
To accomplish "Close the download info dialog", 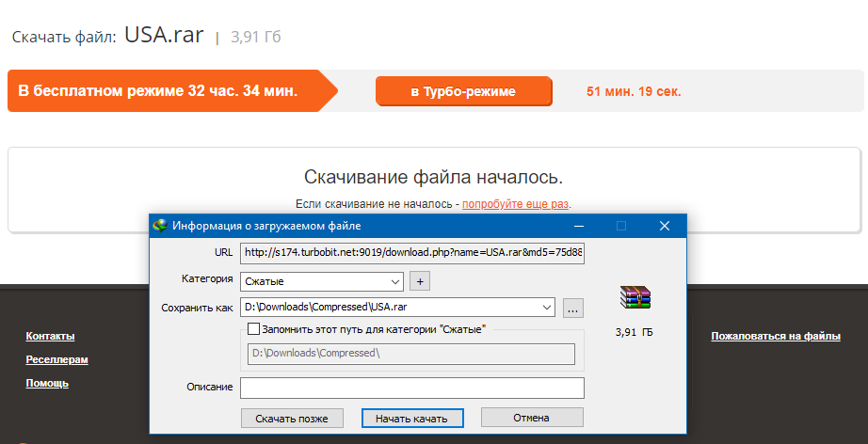I will (665, 226).
